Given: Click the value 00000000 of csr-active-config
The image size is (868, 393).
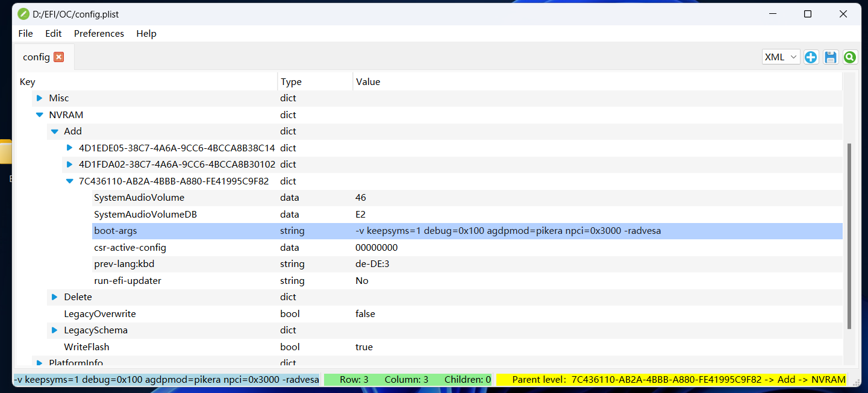Looking at the screenshot, I should click(376, 248).
